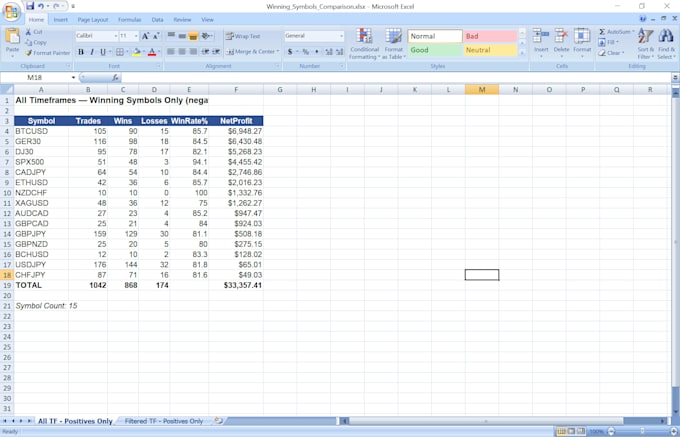Toggle bold formatting
Image resolution: width=680 pixels, height=437 pixels.
[81, 52]
